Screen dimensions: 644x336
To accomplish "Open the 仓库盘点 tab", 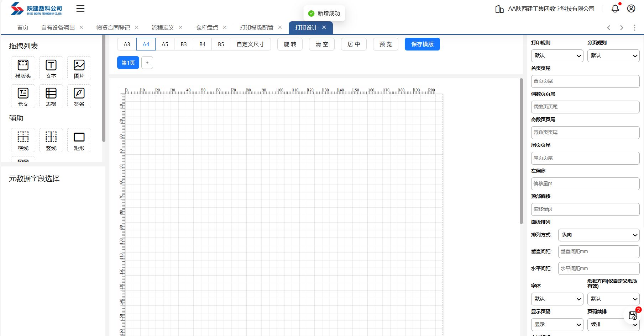I will click(x=207, y=28).
